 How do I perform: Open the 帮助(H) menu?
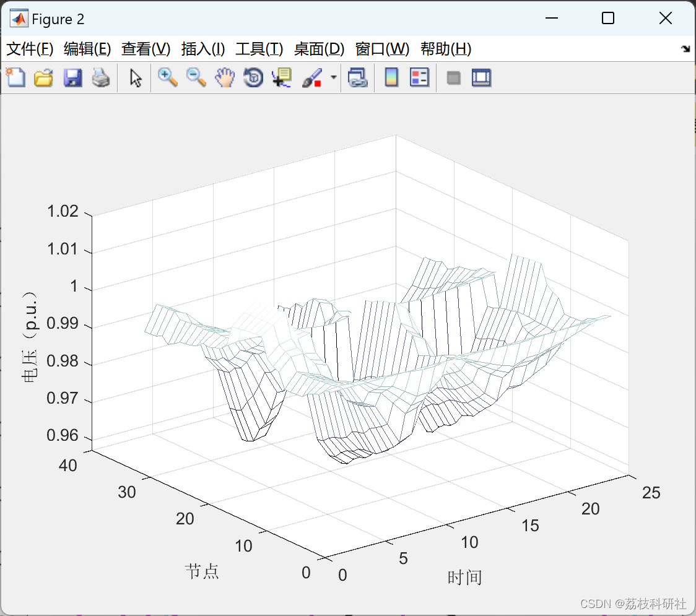click(x=446, y=49)
